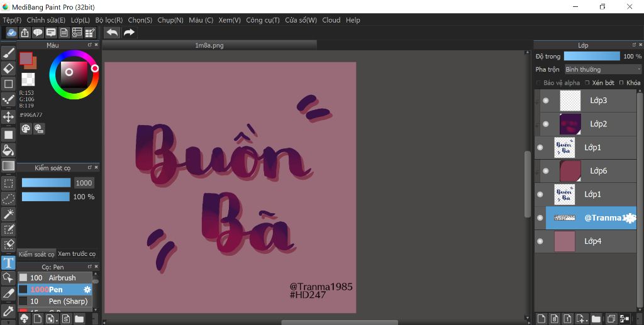Float the Lớp layers panel
The height and width of the screenshot is (325, 644).
635,45
